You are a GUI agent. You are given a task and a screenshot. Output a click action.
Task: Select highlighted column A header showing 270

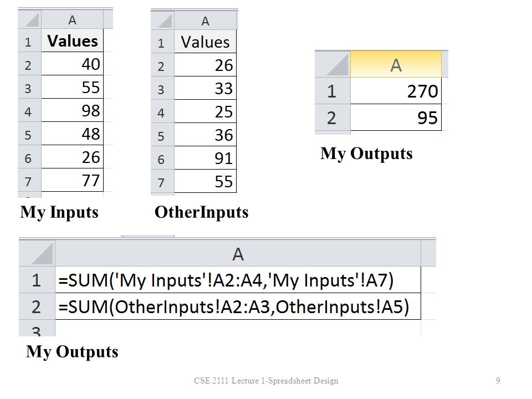click(x=396, y=64)
